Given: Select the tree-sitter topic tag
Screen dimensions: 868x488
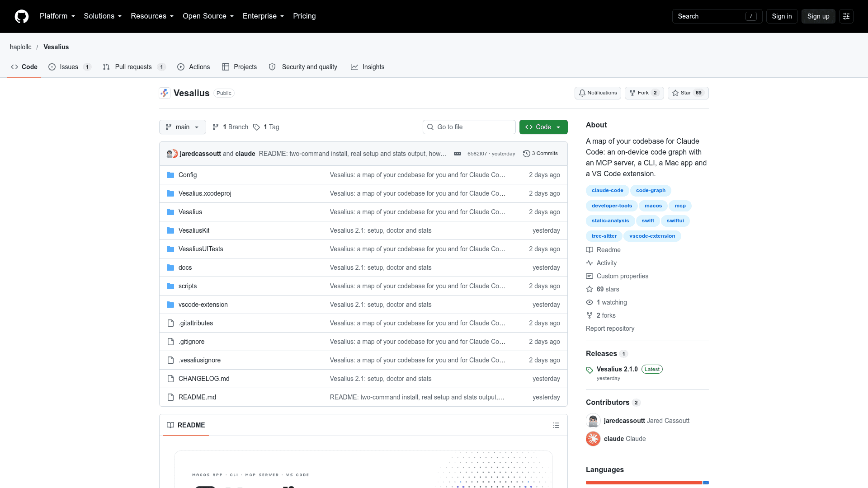Looking at the screenshot, I should 604,236.
